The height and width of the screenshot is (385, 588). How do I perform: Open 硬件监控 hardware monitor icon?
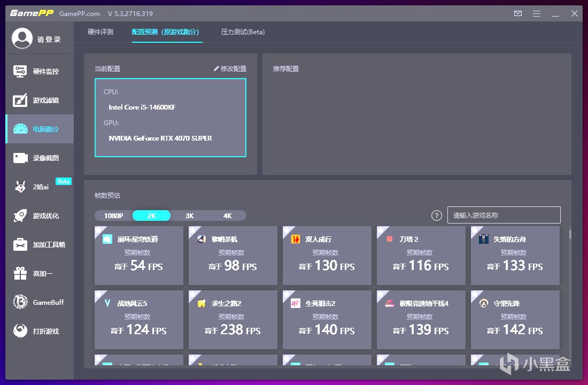20,71
